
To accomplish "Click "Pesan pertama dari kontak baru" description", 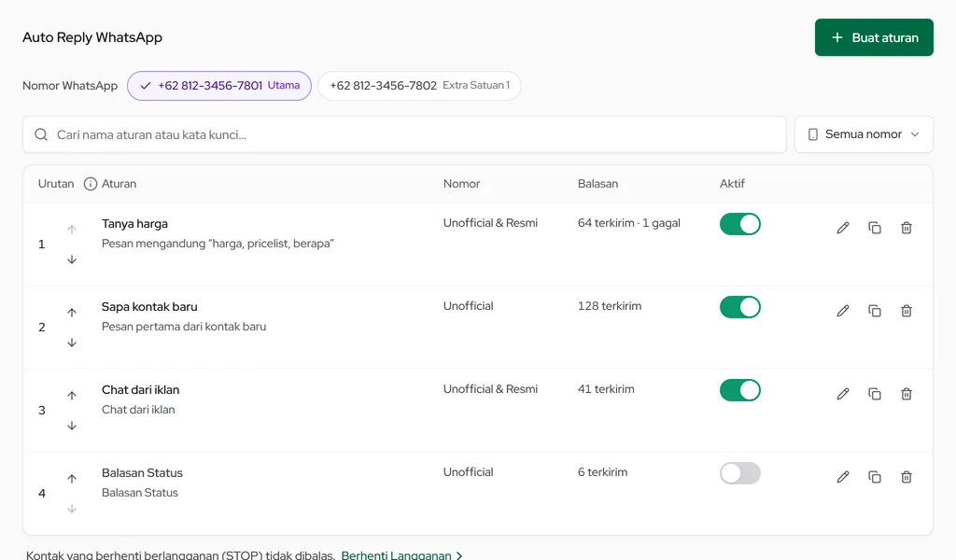I will [184, 327].
